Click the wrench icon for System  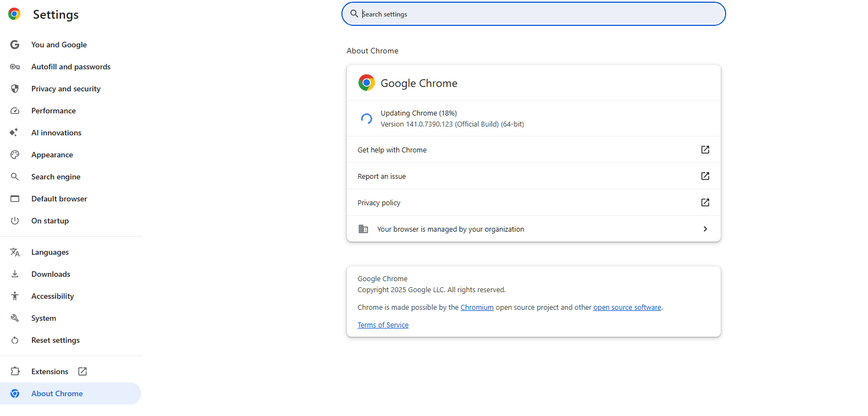click(x=15, y=318)
